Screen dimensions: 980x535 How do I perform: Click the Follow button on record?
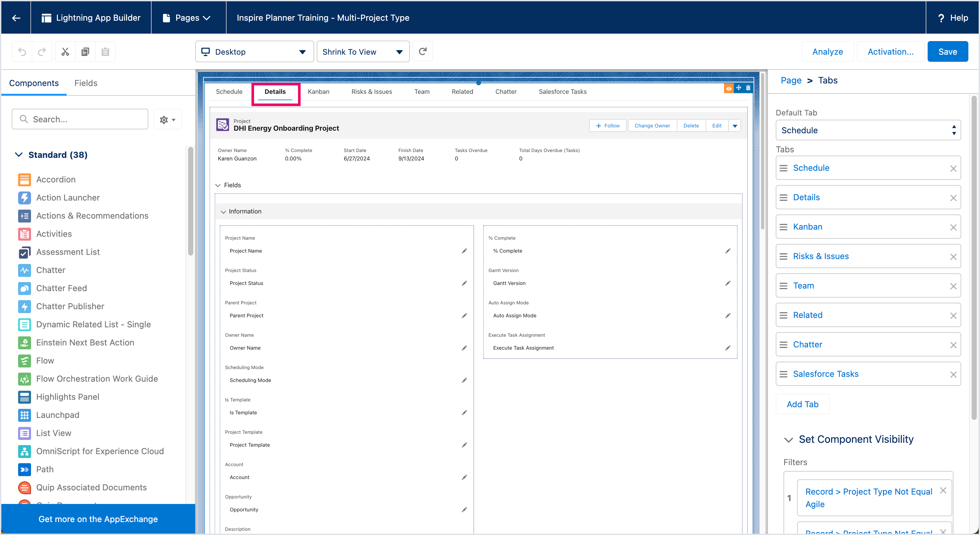click(608, 126)
